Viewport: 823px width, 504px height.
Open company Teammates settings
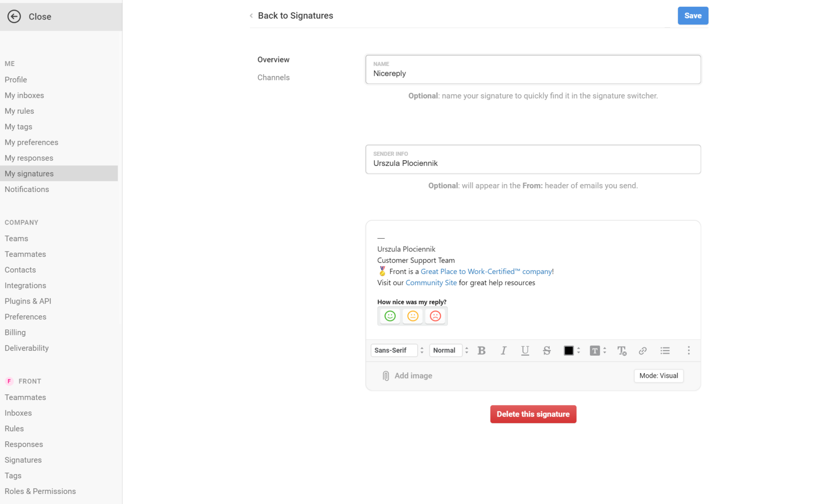coord(25,254)
